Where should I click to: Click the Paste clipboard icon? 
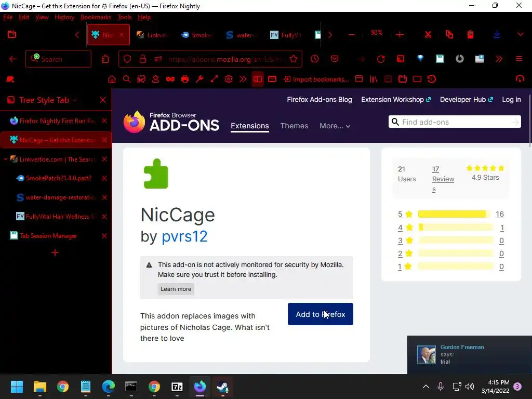470,35
